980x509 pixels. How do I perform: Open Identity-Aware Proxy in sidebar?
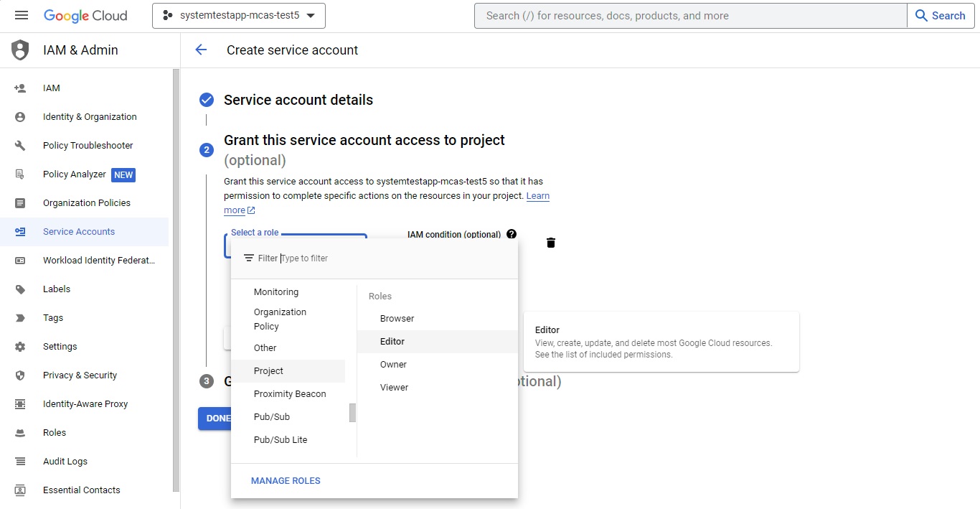tap(85, 404)
